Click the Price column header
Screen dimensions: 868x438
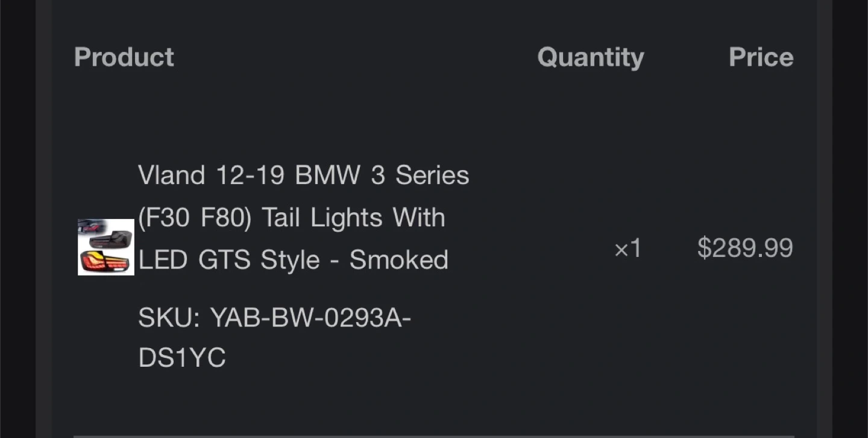761,57
